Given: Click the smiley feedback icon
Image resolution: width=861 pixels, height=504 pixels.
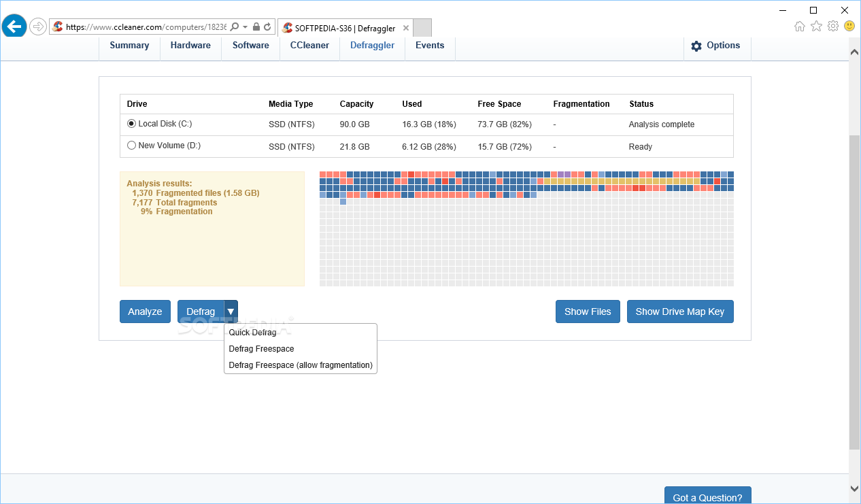Looking at the screenshot, I should pyautogui.click(x=849, y=27).
